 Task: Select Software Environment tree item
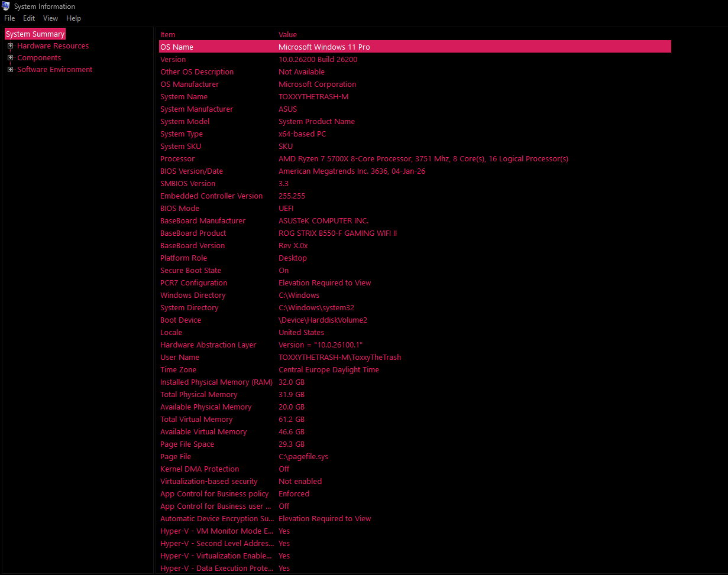54,70
